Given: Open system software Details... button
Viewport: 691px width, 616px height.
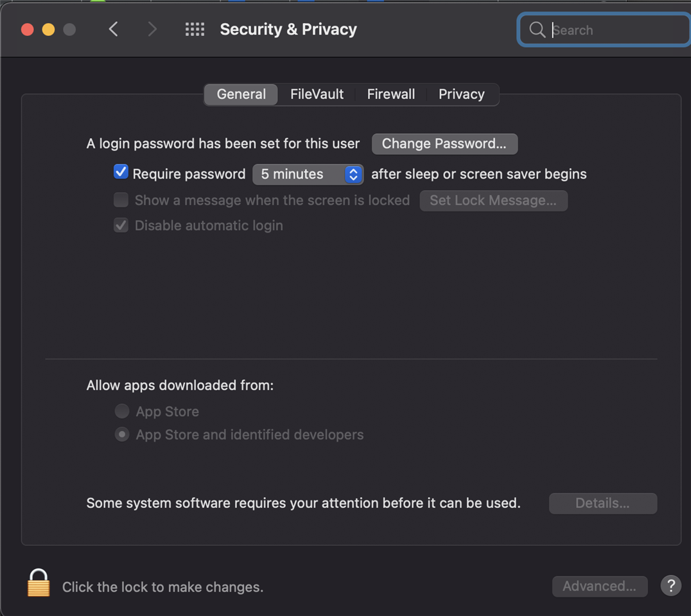Looking at the screenshot, I should (x=603, y=503).
